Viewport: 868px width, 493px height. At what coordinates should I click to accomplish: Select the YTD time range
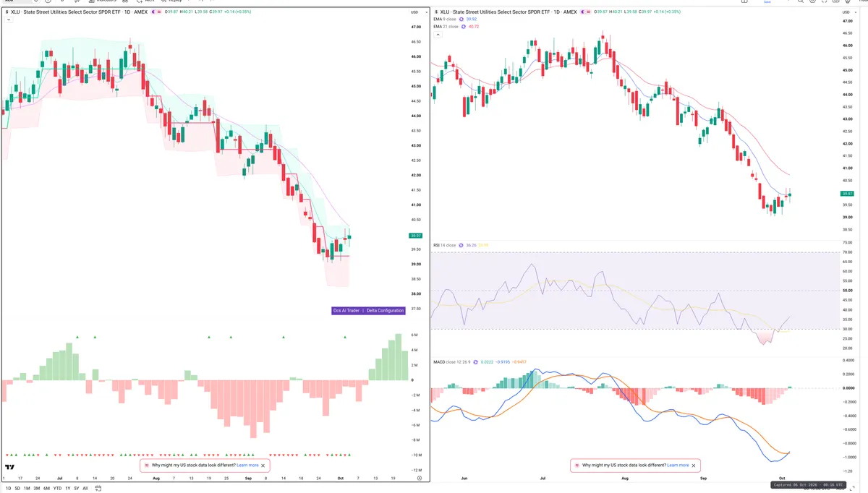(x=57, y=489)
